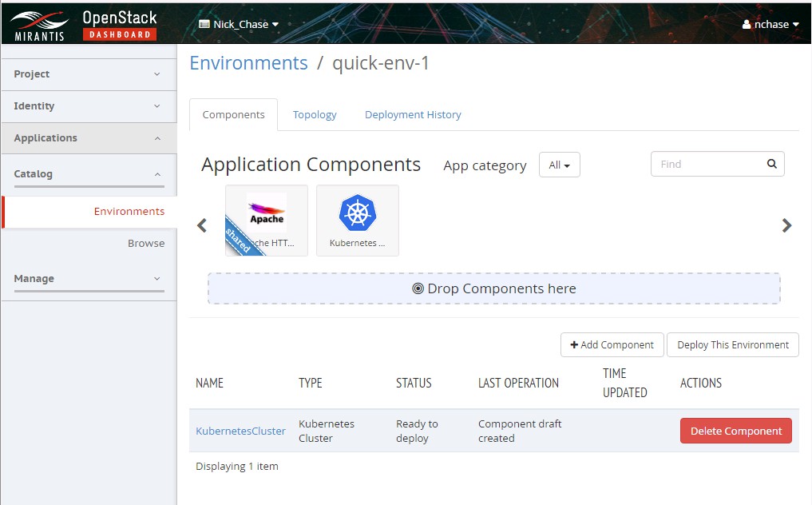Show previous components with left carousel arrow
This screenshot has width=812, height=505.
202,225
